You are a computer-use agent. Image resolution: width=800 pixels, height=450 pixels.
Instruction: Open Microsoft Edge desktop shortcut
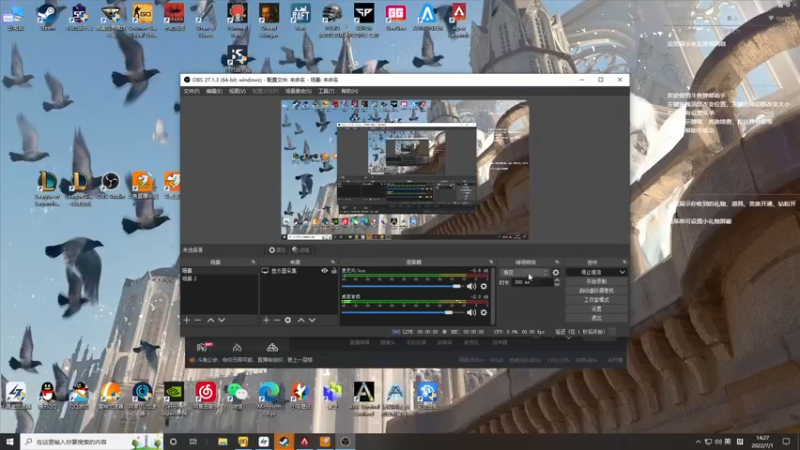(x=269, y=397)
